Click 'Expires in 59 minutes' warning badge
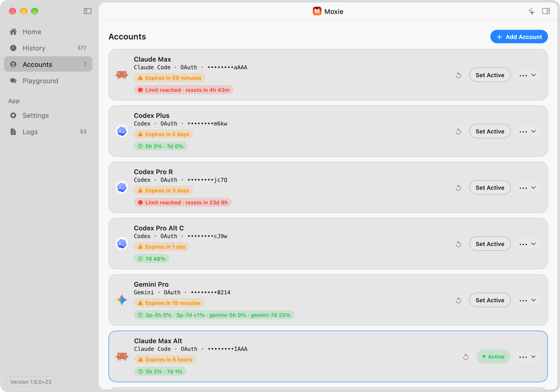This screenshot has width=560, height=392. (169, 78)
